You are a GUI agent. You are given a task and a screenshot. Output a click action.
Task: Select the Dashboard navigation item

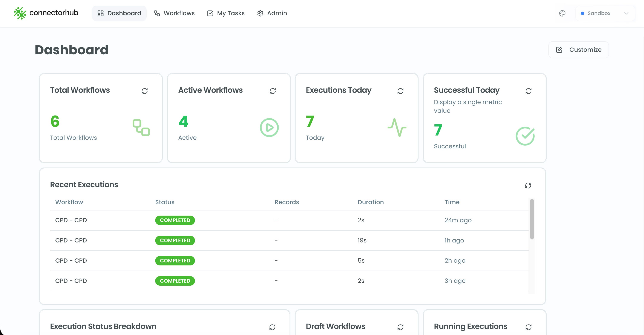tap(119, 13)
